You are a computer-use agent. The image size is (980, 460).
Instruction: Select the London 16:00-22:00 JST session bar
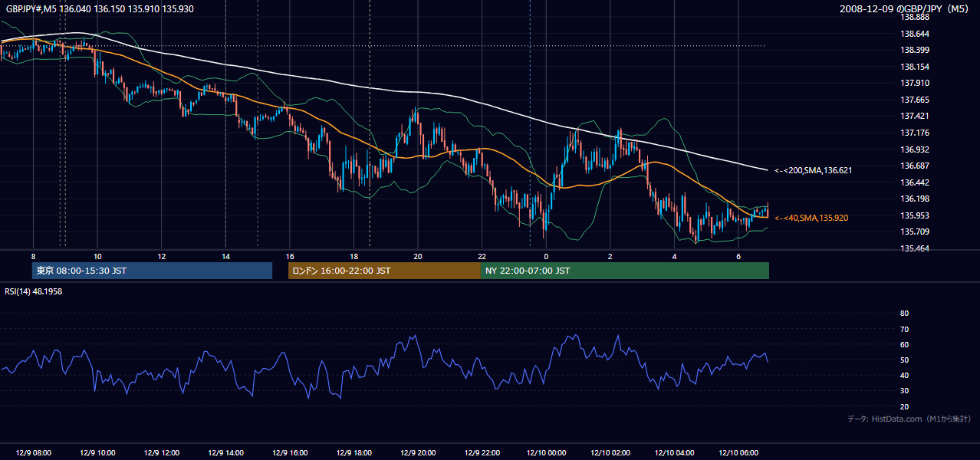pos(384,271)
